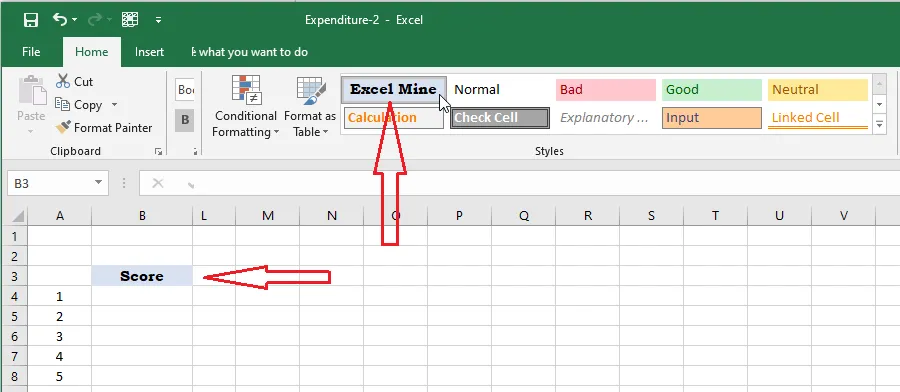900x392 pixels.
Task: Click the Redo arrow icon
Action: [x=94, y=20]
